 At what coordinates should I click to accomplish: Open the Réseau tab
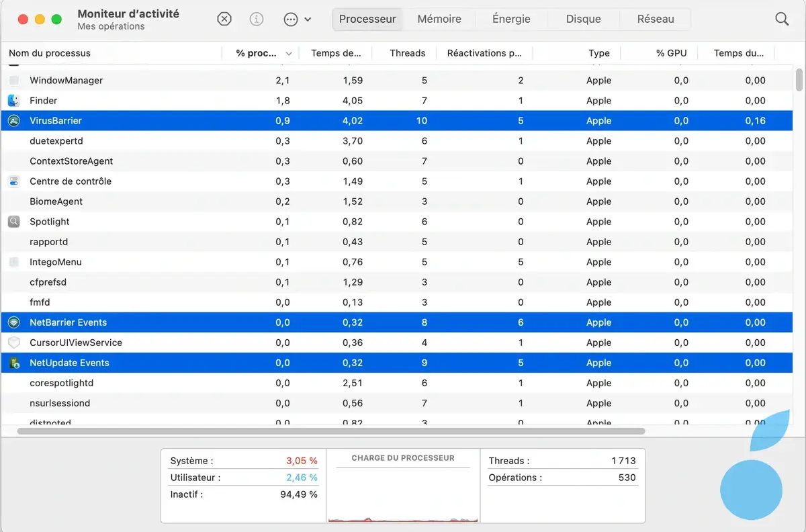pos(655,19)
